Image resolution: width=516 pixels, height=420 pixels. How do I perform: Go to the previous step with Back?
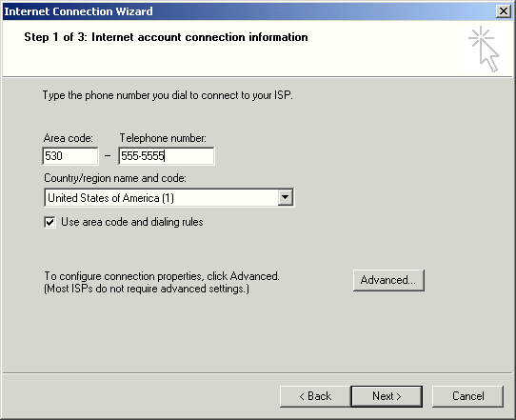point(315,396)
